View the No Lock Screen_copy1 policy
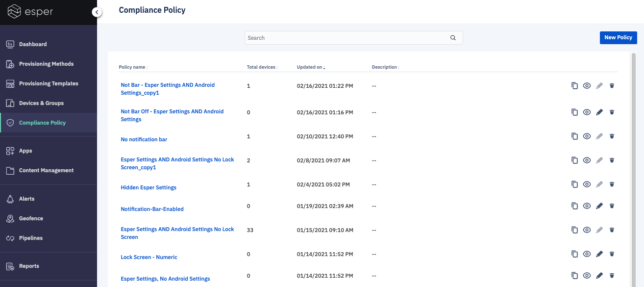This screenshot has height=287, width=644. click(587, 160)
